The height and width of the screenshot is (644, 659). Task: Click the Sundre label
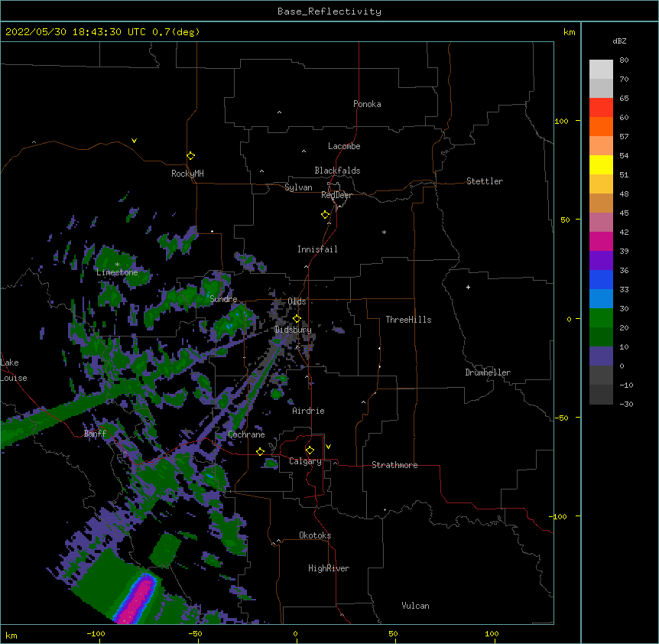click(x=223, y=299)
